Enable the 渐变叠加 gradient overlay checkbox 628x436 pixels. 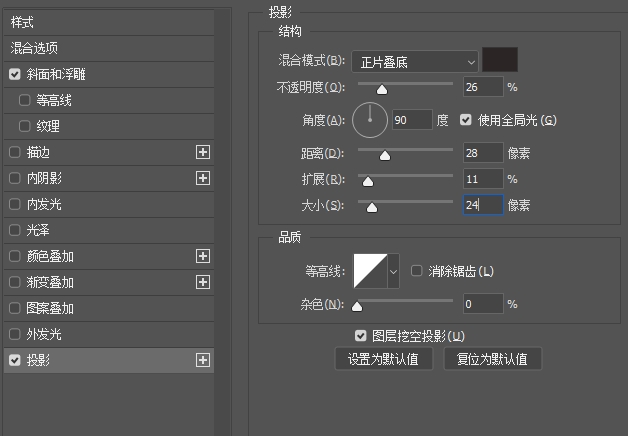click(x=15, y=282)
